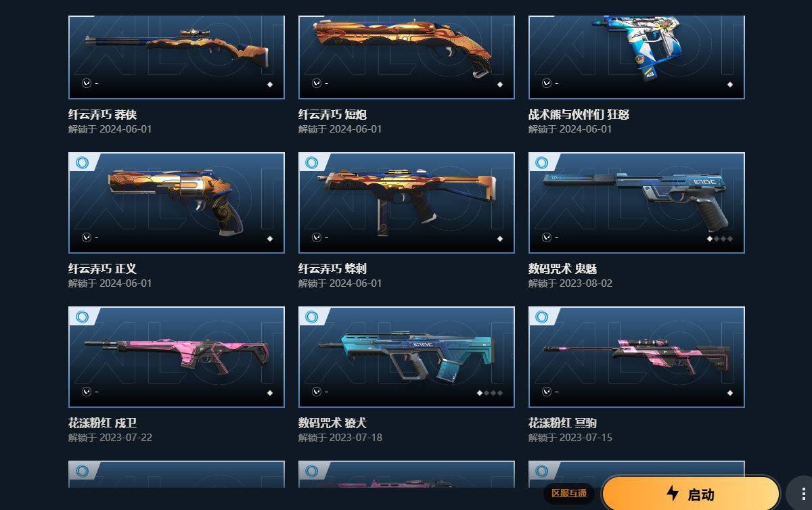Select the 纤云弄巧 蜂刺 SMG skin card
The width and height of the screenshot is (812, 510).
407,203
